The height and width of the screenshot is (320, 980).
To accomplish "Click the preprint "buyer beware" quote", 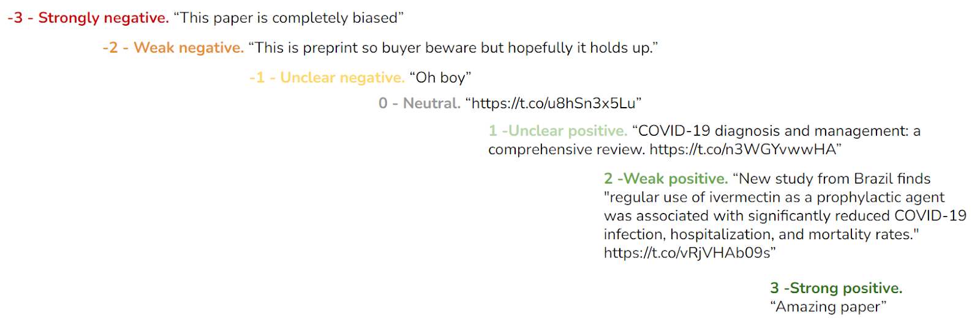I will click(x=453, y=48).
